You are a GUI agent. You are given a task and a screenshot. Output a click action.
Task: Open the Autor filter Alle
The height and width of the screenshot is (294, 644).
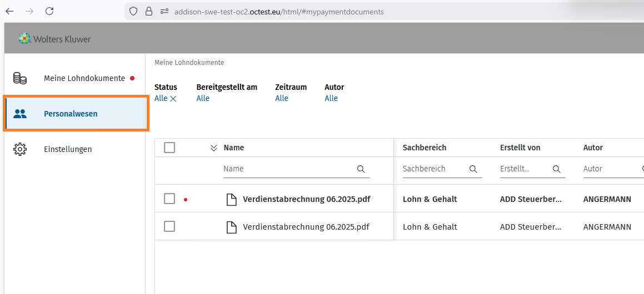331,98
